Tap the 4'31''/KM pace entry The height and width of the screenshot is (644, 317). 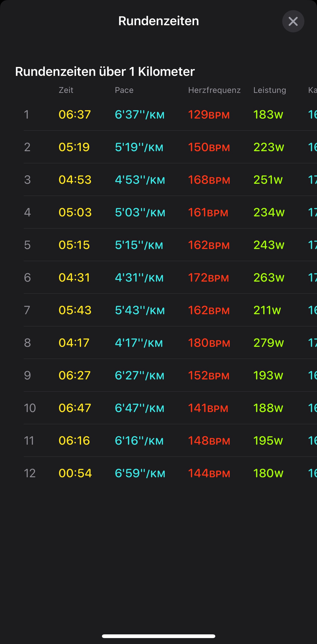[x=139, y=277]
